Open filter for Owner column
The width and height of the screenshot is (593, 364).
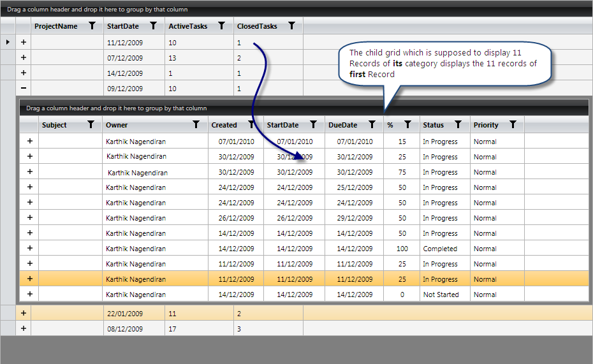(x=196, y=124)
